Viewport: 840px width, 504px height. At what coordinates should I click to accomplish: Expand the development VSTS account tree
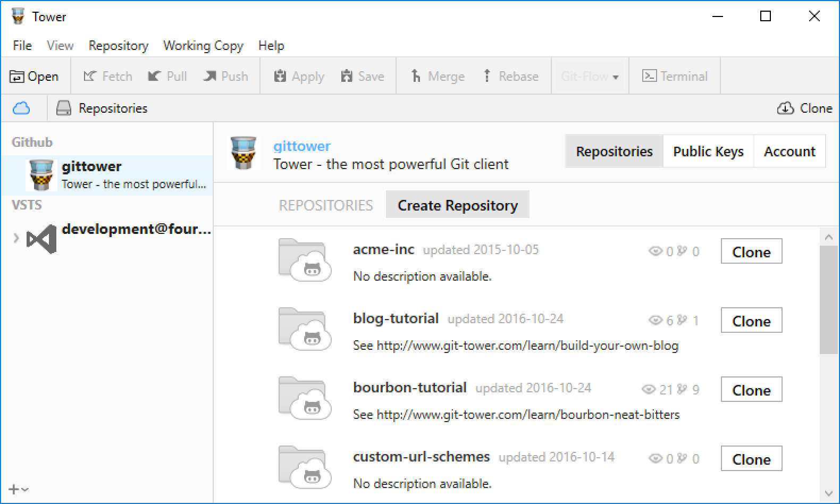point(16,238)
